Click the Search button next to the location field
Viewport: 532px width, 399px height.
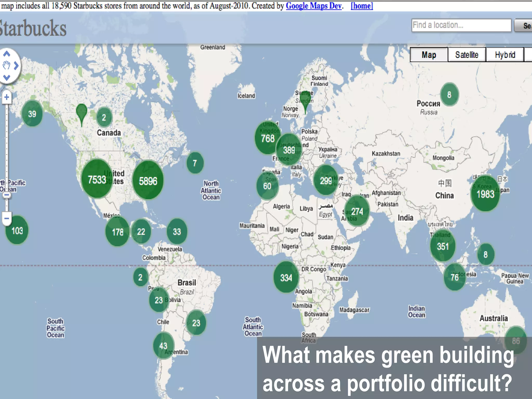tap(523, 25)
